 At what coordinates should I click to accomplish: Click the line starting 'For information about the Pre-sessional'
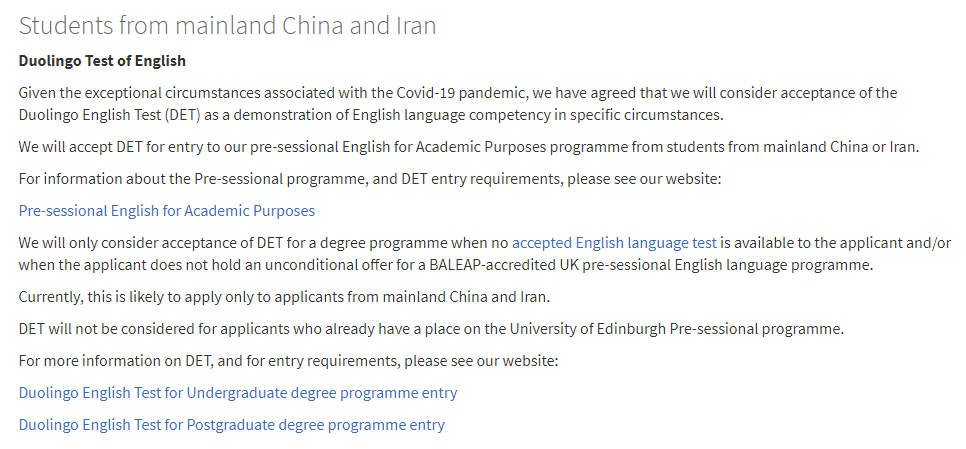point(370,179)
